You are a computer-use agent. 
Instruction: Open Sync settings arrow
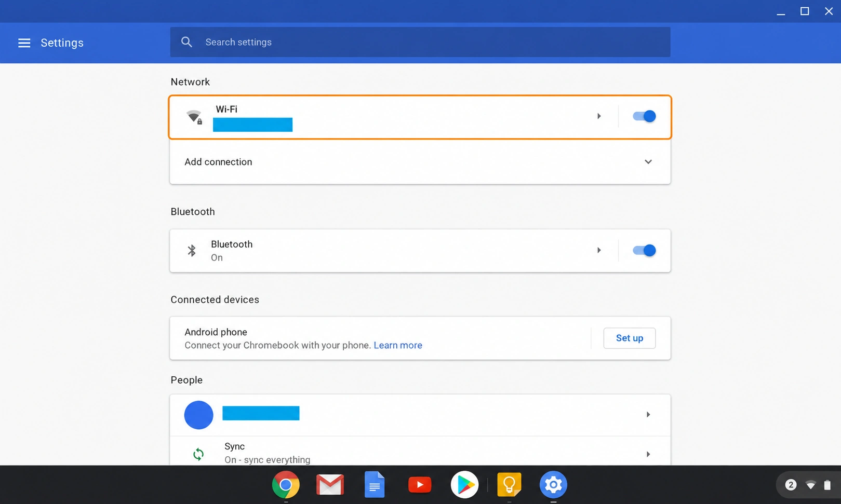(x=648, y=454)
